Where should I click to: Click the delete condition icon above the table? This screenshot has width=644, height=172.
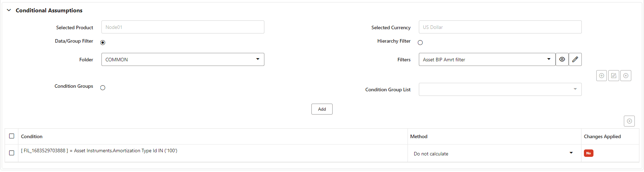pyautogui.click(x=629, y=121)
